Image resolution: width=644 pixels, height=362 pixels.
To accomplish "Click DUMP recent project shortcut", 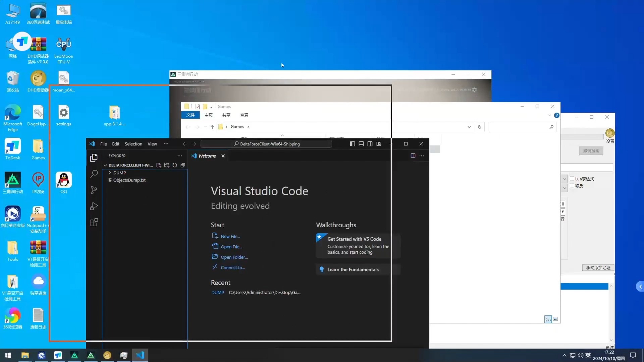I will coord(217,292).
